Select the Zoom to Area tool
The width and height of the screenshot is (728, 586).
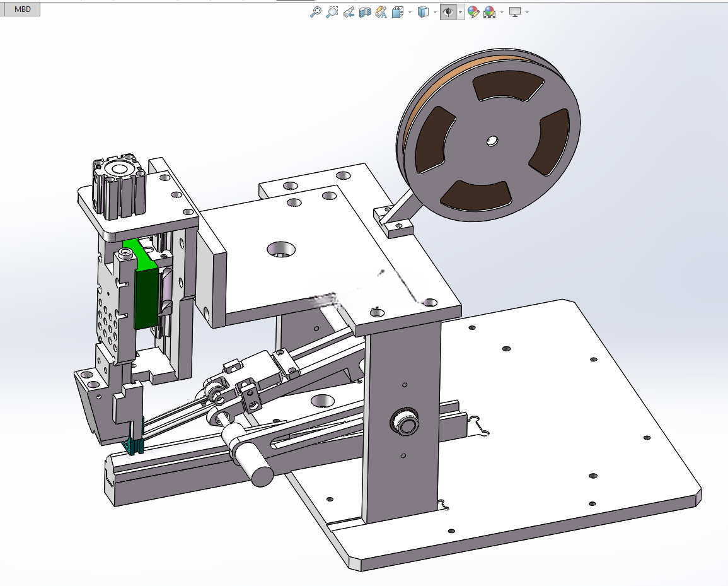pyautogui.click(x=332, y=12)
